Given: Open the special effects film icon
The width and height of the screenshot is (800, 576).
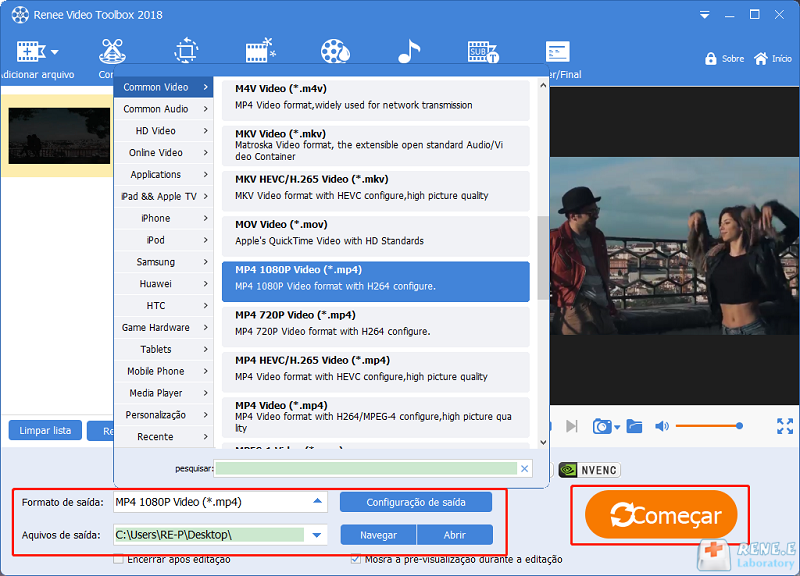Looking at the screenshot, I should [x=260, y=51].
